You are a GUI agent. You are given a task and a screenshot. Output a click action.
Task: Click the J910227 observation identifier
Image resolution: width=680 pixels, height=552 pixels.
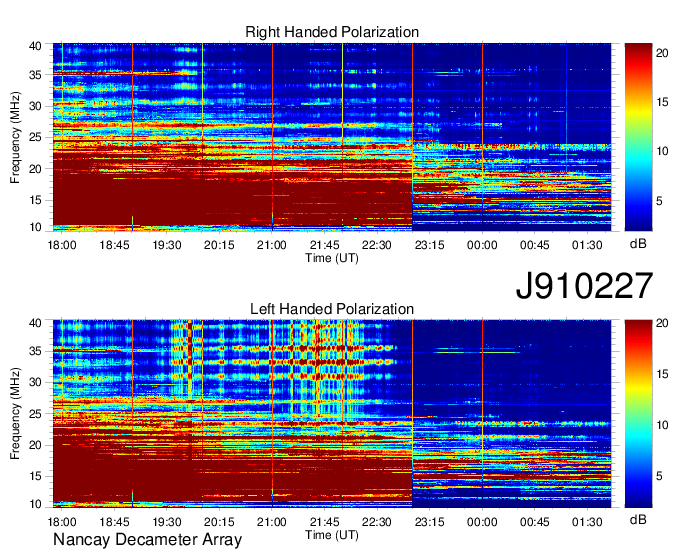click(584, 286)
